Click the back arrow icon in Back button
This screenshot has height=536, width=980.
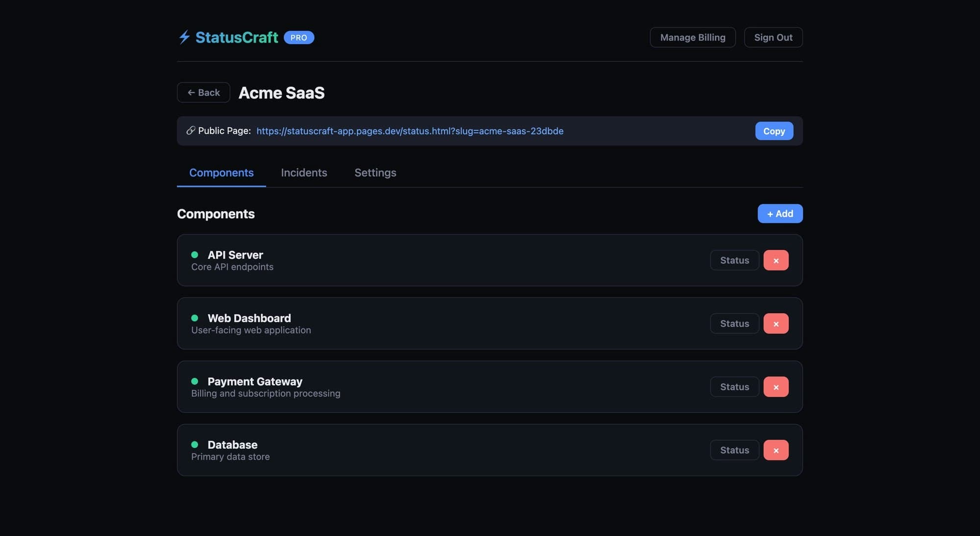(x=192, y=92)
